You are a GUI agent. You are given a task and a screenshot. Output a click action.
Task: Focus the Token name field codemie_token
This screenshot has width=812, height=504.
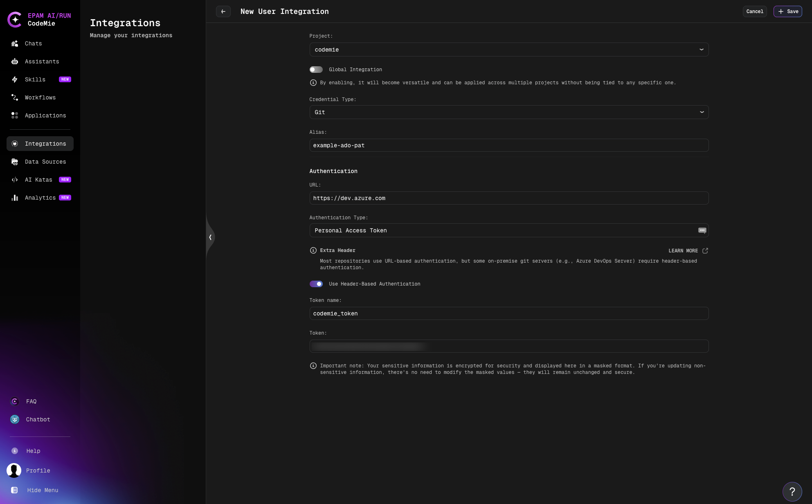[509, 313]
